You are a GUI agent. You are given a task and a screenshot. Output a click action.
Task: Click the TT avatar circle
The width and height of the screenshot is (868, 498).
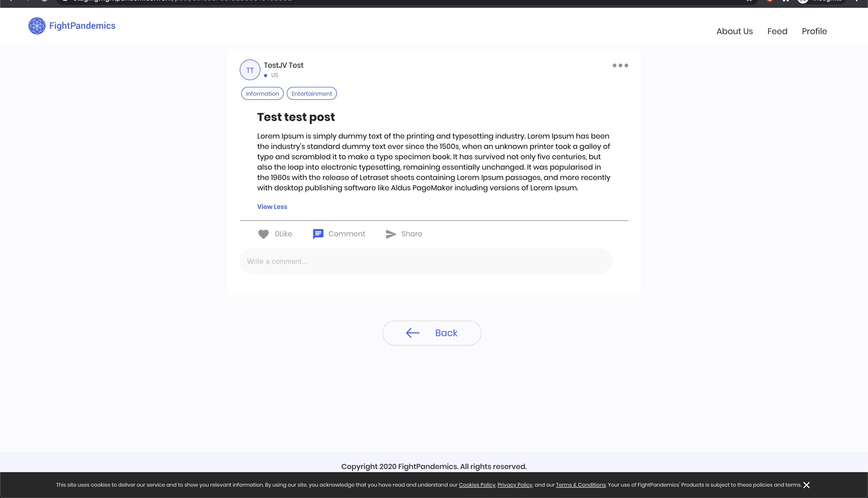[x=250, y=70]
